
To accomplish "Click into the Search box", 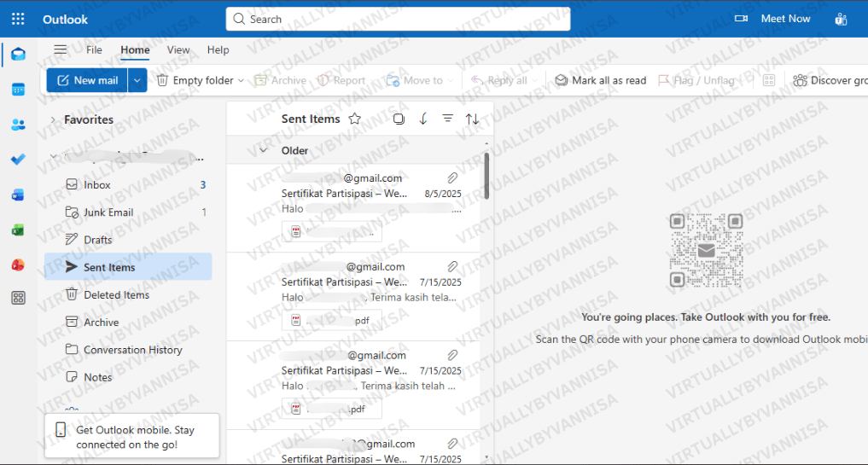I will [x=398, y=19].
